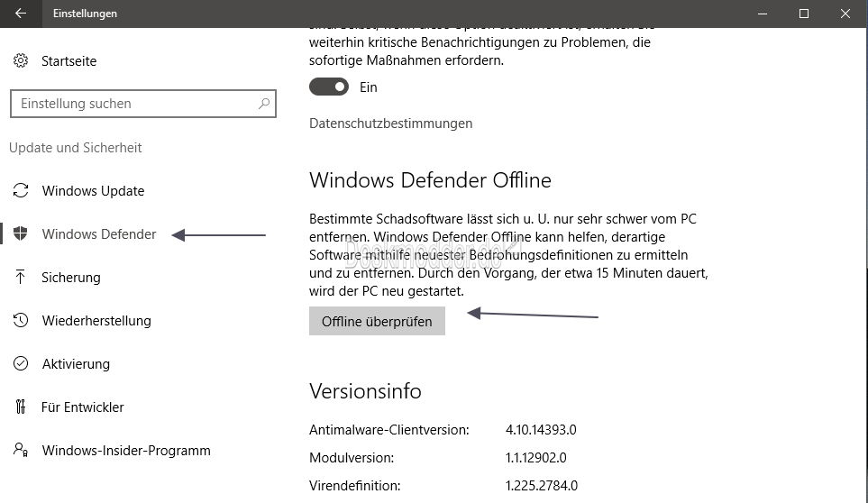Click the Update und Sicherheit label
Viewport: 868px width, 503px height.
coord(76,148)
